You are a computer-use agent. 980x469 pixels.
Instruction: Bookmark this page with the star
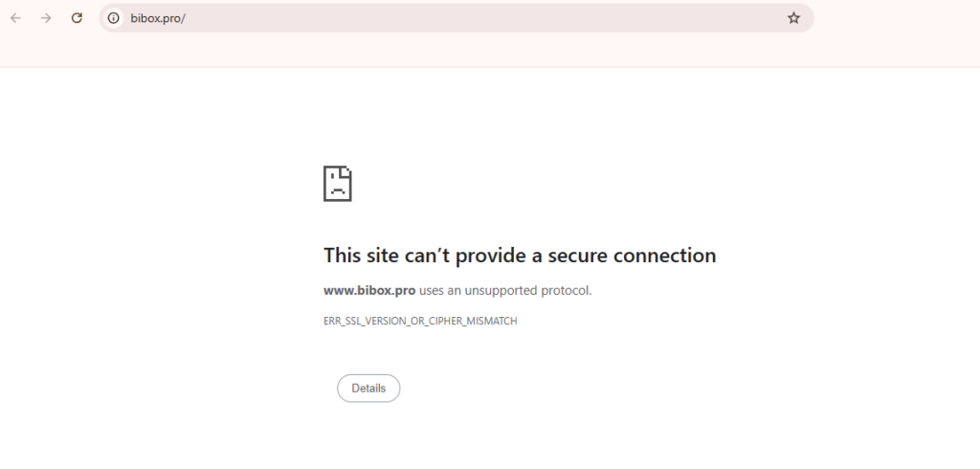point(793,18)
